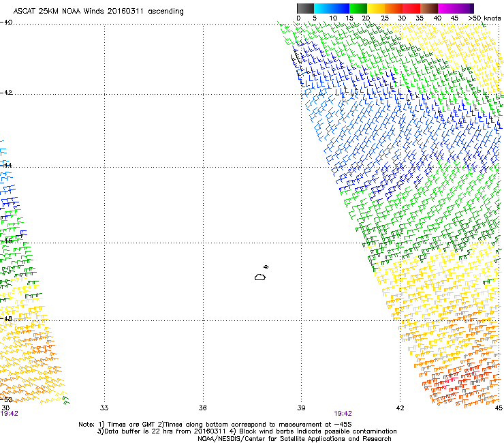
Task: Click the larger island outline on the map
Action: [x=260, y=277]
